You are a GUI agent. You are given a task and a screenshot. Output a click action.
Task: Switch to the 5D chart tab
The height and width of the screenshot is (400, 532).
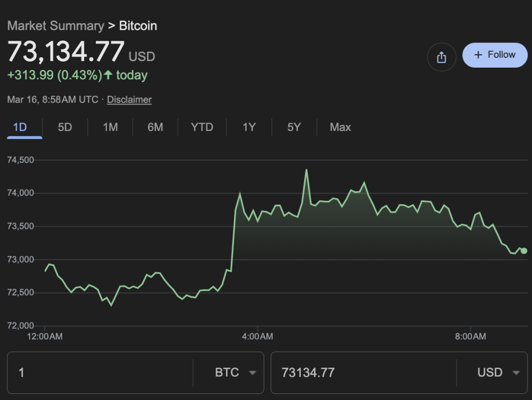[x=65, y=127]
